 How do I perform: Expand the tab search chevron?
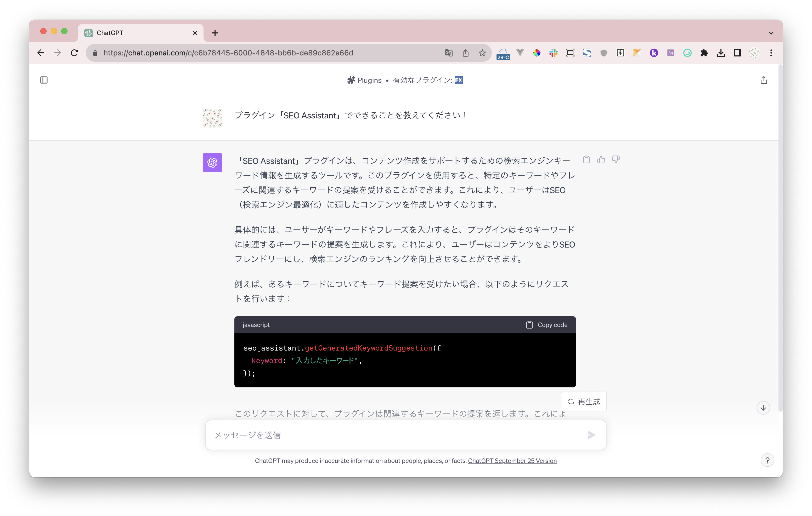771,33
